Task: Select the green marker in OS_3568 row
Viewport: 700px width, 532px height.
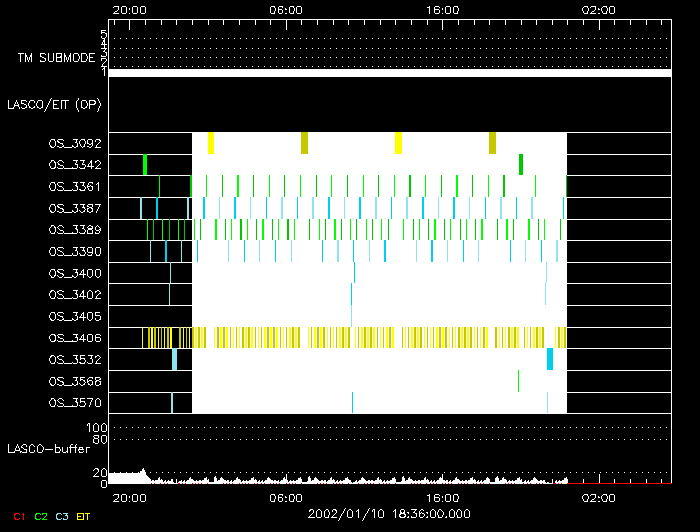Action: pyautogui.click(x=518, y=381)
